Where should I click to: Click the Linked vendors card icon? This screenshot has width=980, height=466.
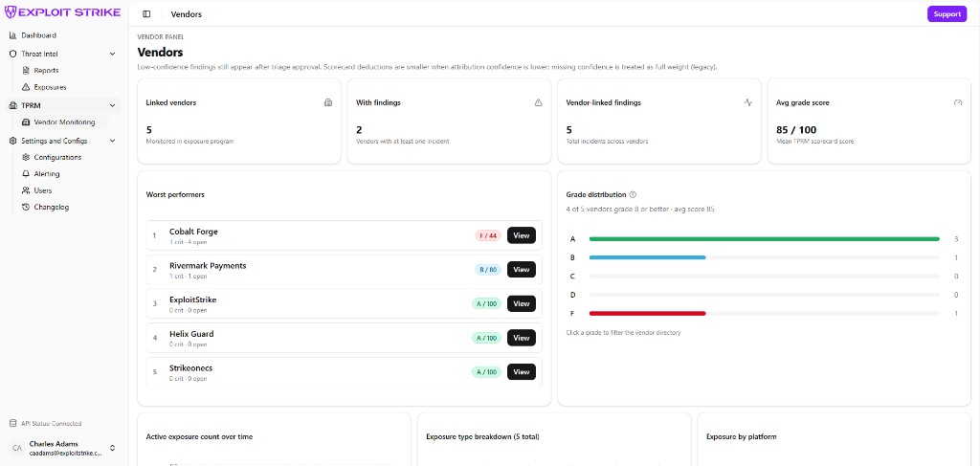[328, 102]
